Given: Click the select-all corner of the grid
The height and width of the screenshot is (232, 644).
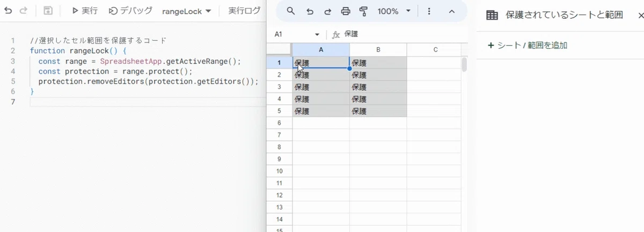Looking at the screenshot, I should (x=279, y=50).
